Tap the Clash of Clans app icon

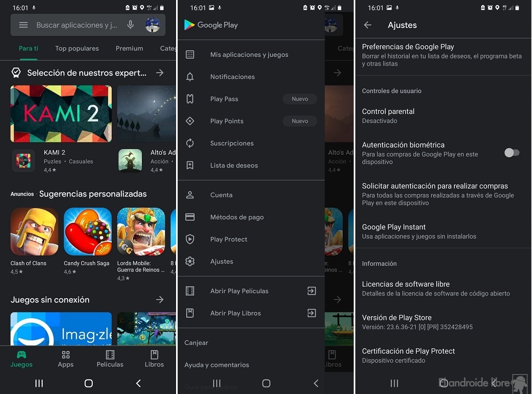pyautogui.click(x=35, y=232)
